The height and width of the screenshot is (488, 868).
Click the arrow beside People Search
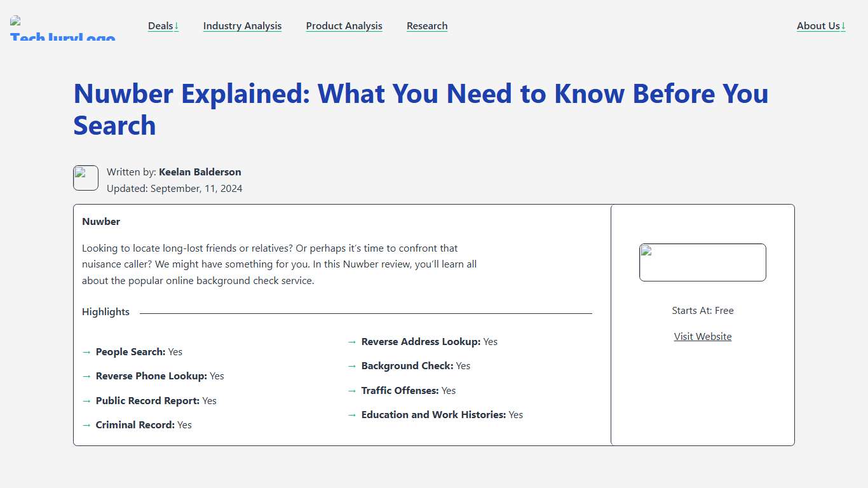[86, 351]
